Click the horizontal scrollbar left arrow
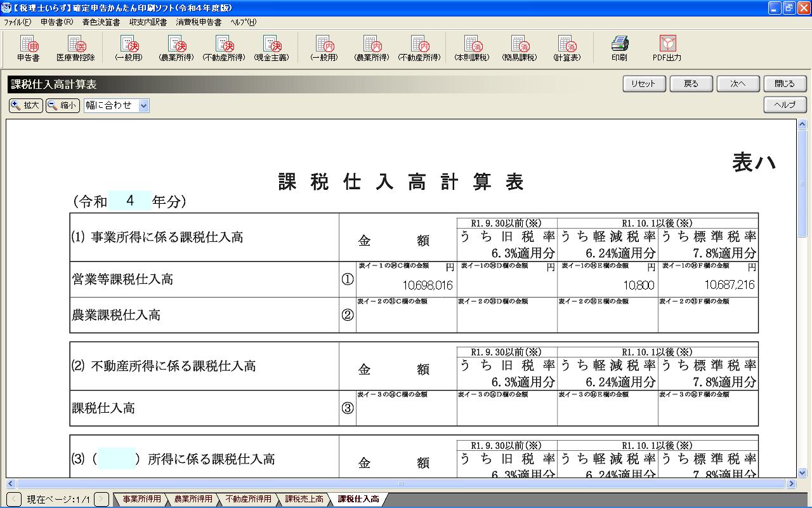This screenshot has width=812, height=508. [x=11, y=483]
